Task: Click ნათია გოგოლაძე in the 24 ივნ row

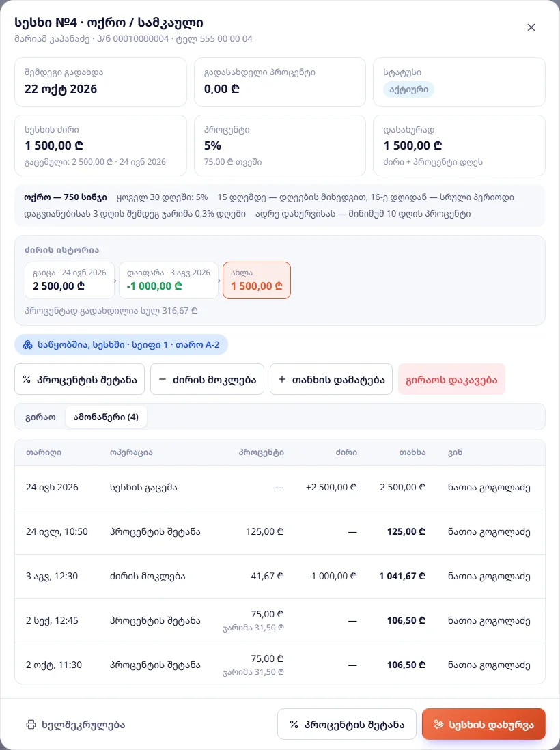Action: (x=489, y=488)
